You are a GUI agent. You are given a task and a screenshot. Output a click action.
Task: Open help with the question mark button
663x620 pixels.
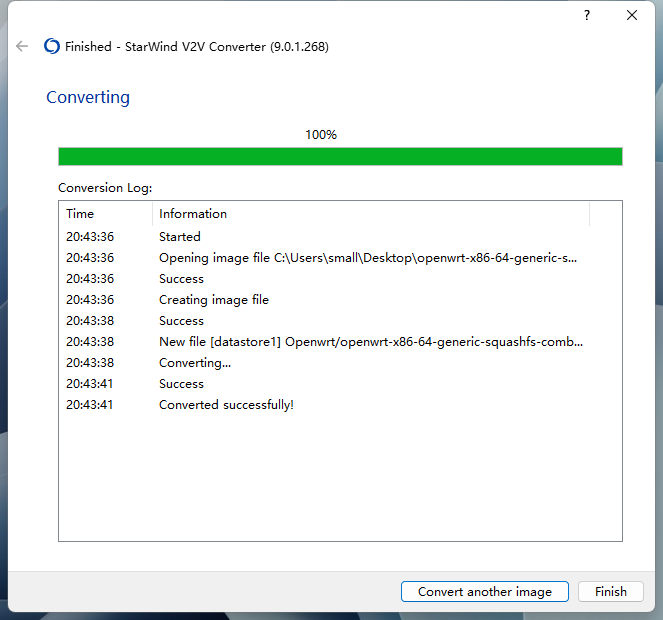point(587,15)
